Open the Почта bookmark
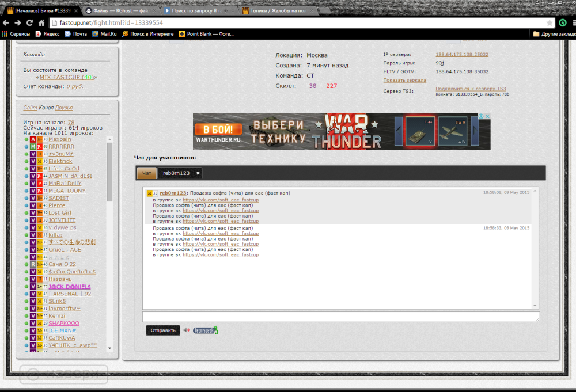The width and height of the screenshot is (576, 392). [75, 34]
